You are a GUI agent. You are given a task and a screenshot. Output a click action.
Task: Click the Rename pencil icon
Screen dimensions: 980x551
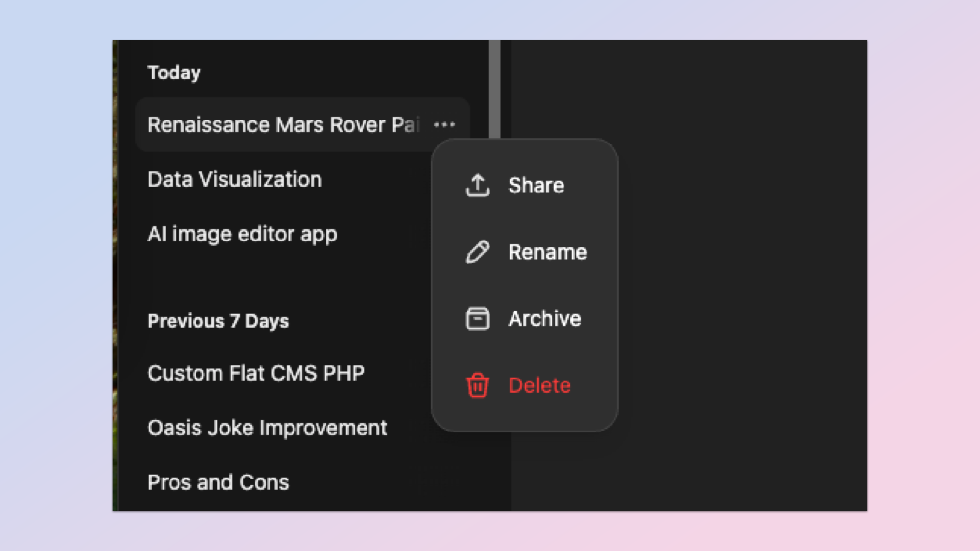[x=477, y=252]
